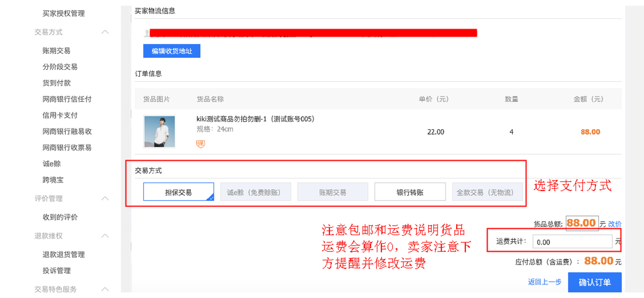Screen dimensions: 644x298
Task: Open 退款退货管理 page
Action: point(63,254)
